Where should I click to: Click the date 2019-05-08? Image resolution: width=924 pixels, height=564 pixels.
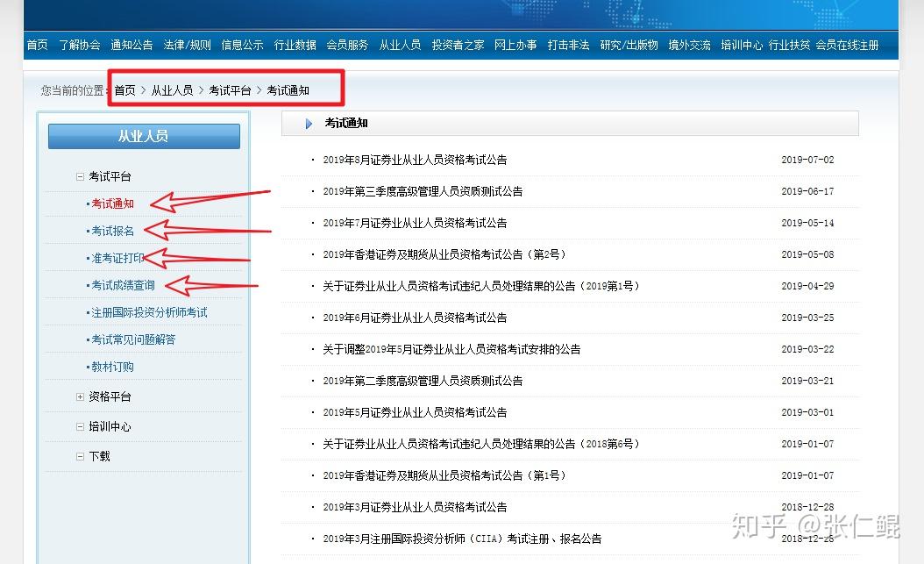[x=807, y=254]
